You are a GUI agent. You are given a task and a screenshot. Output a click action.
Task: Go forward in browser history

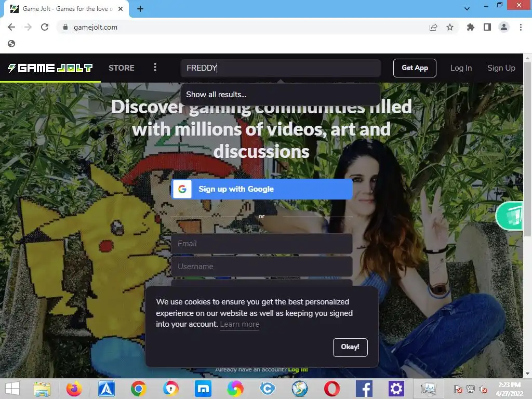(28, 27)
